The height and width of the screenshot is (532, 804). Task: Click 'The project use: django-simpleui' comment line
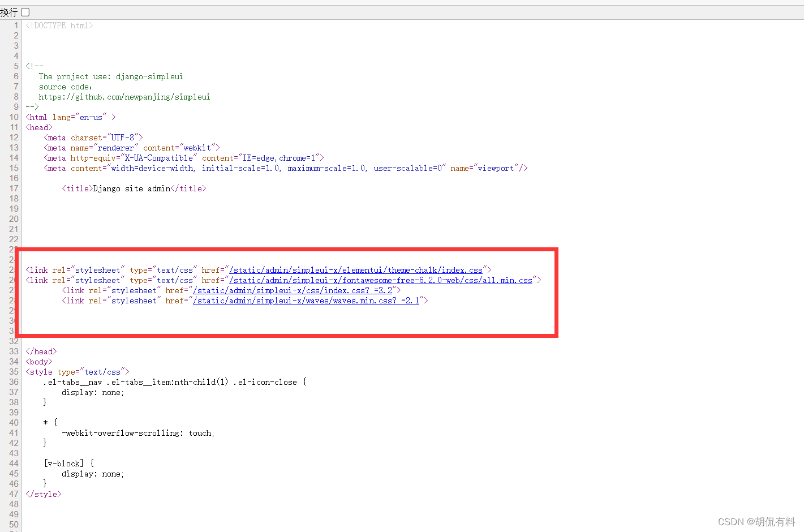click(111, 76)
